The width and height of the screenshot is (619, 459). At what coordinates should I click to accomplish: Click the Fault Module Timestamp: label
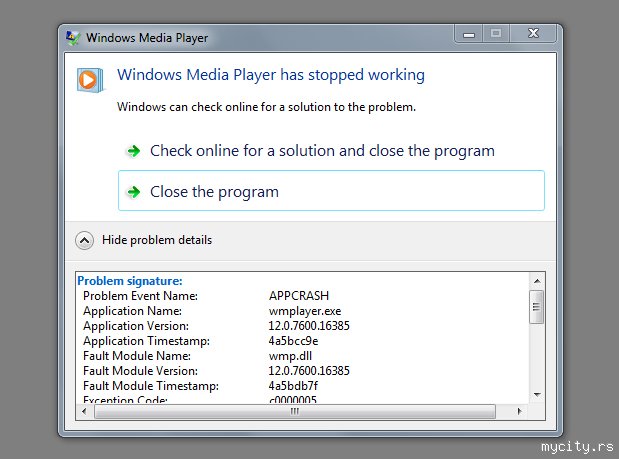(x=151, y=386)
